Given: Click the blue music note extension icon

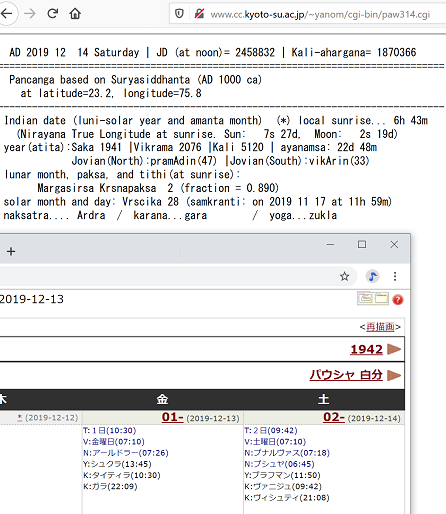Looking at the screenshot, I should point(372,276).
